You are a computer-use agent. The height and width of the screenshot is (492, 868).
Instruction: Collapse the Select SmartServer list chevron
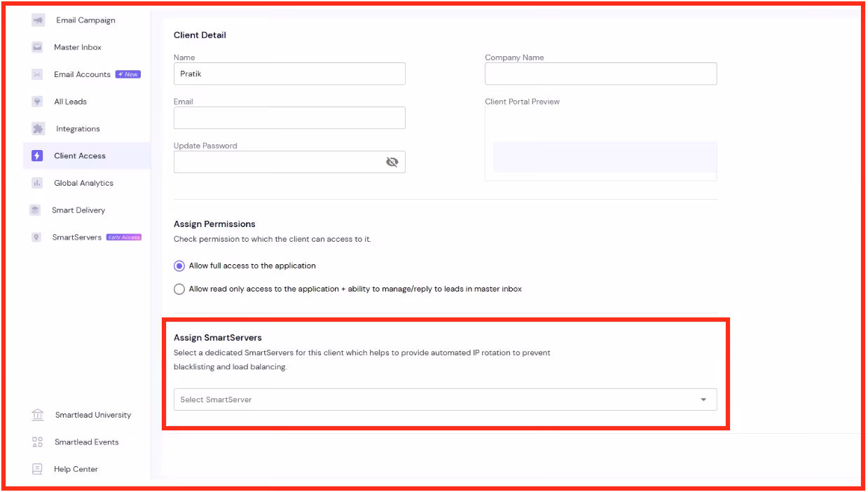[x=703, y=399]
